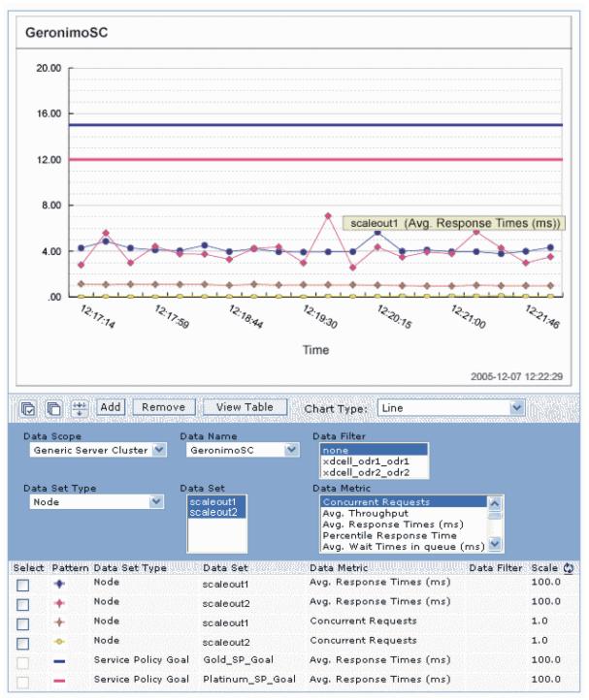Click the Platinum_SP_Goal data set cell
Image resolution: width=589 pixels, height=700 pixels.
(x=249, y=680)
